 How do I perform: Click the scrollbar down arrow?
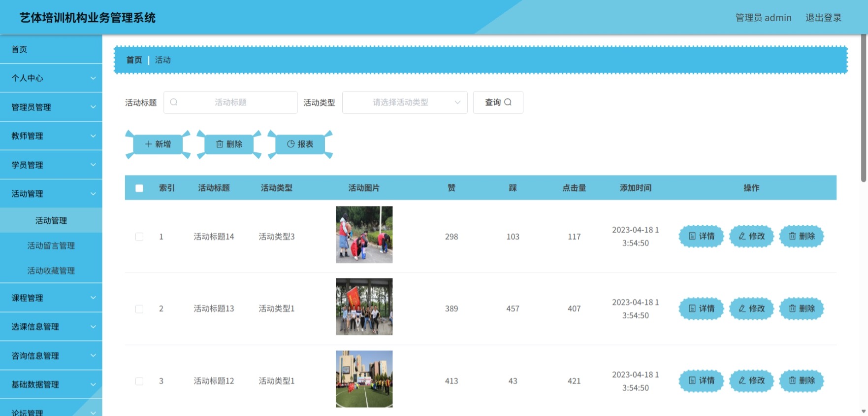pos(864,411)
